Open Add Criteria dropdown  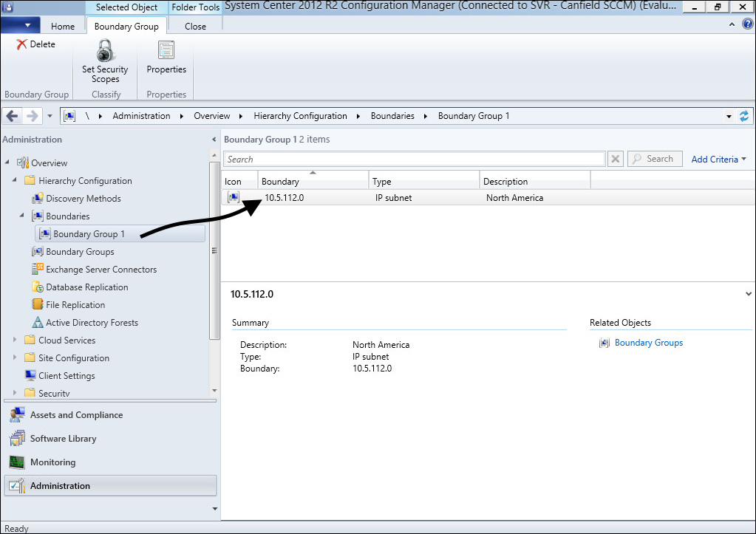[x=719, y=159]
